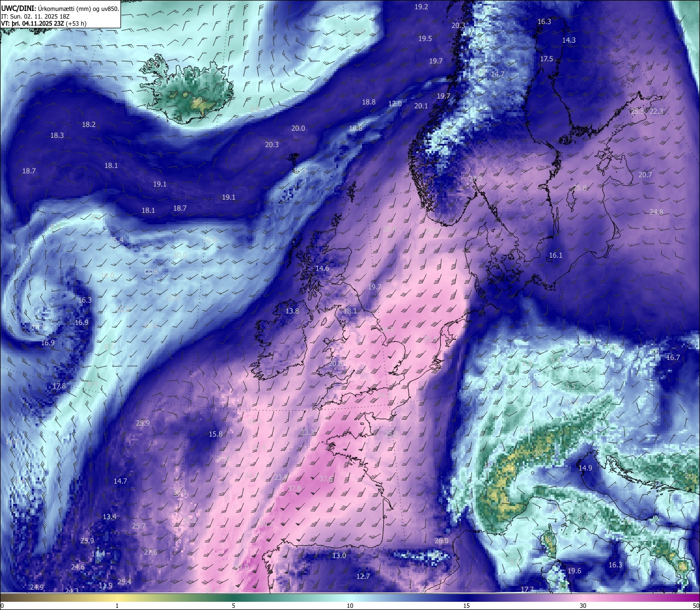Click the 14.3 value label
700x610 pixels.
[x=569, y=40]
